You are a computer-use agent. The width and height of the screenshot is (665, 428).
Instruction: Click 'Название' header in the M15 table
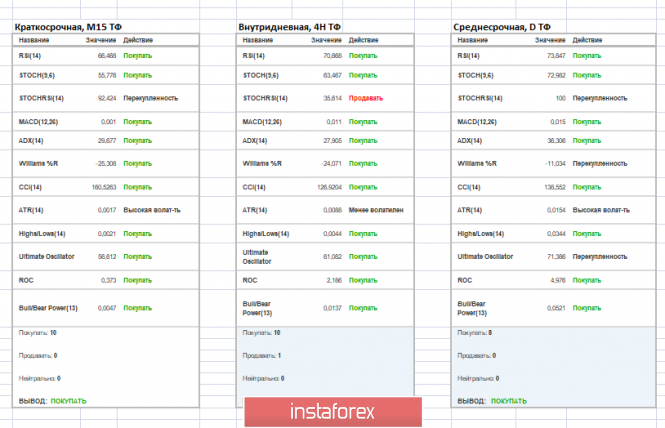coord(34,40)
